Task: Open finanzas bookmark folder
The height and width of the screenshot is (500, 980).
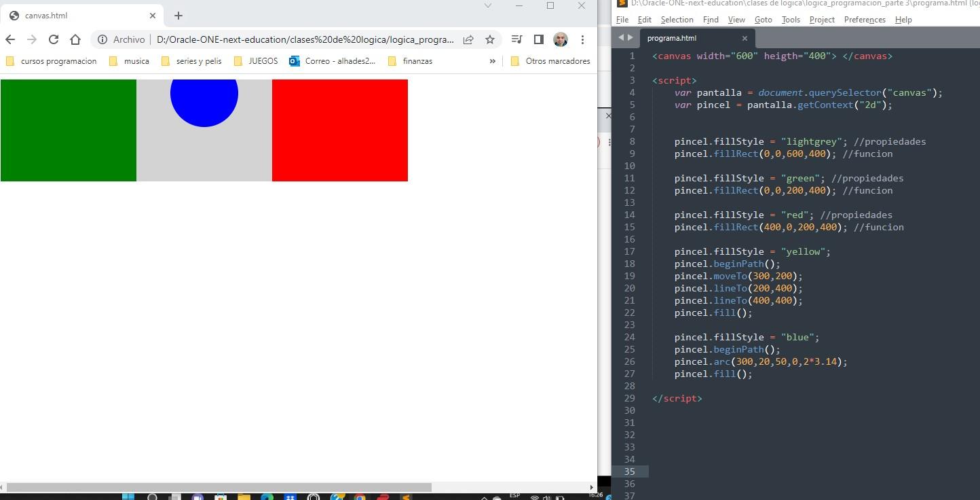Action: 410,61
